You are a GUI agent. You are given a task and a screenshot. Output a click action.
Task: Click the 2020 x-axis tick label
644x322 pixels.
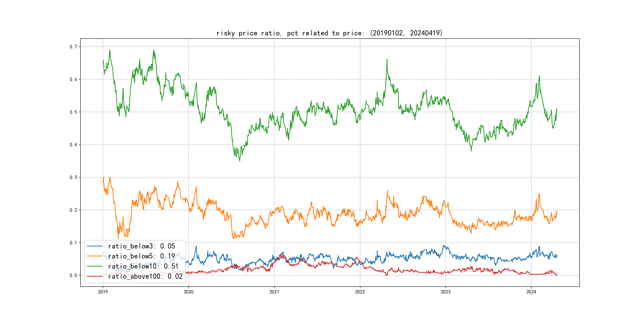point(188,292)
